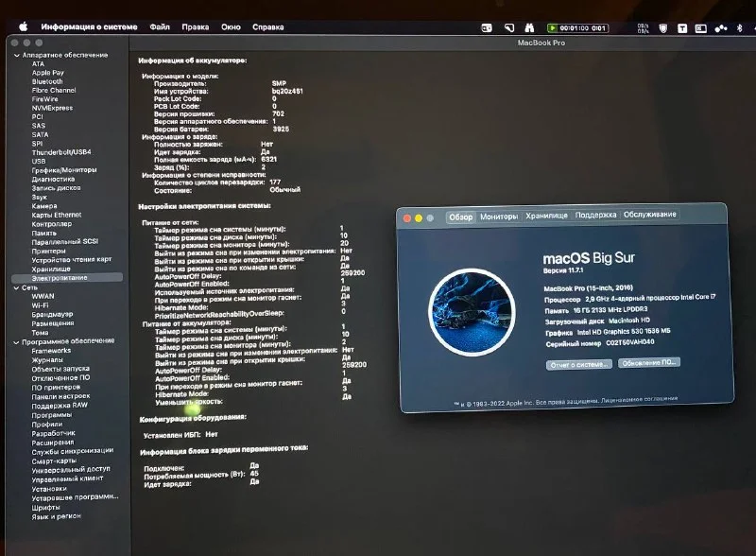Click the white T icon in menu bar
Image resolution: width=756 pixels, height=556 pixels.
pos(683,28)
